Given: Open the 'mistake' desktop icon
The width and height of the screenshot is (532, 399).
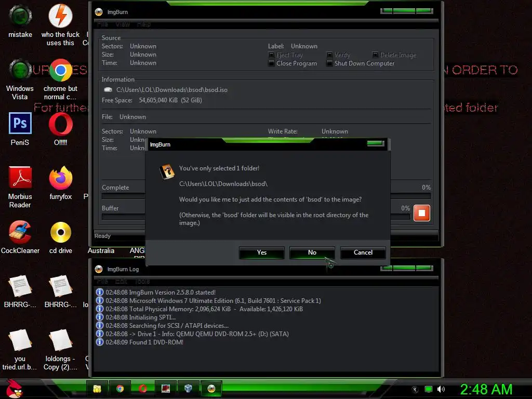Looking at the screenshot, I should point(20,21).
